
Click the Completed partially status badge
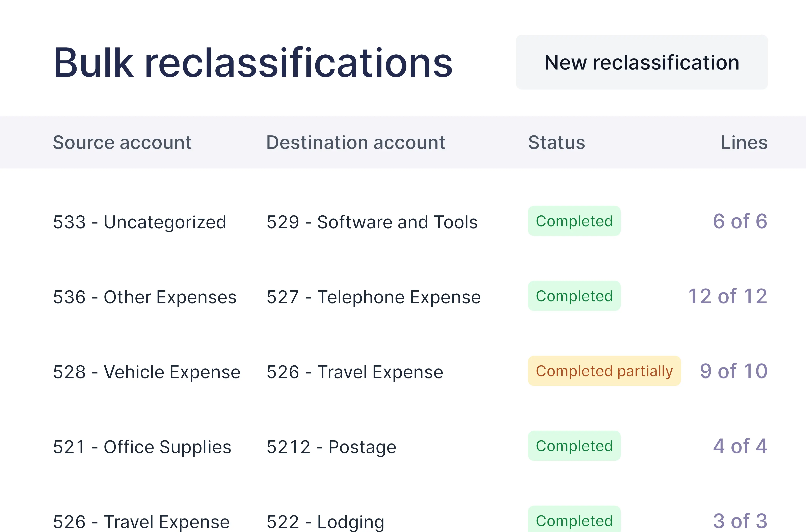(x=604, y=371)
